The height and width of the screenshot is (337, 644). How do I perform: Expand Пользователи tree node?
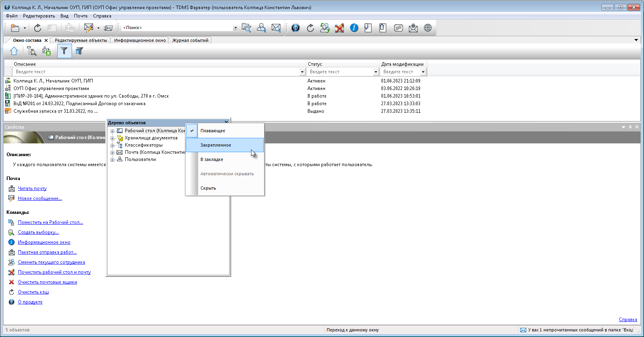tap(112, 160)
